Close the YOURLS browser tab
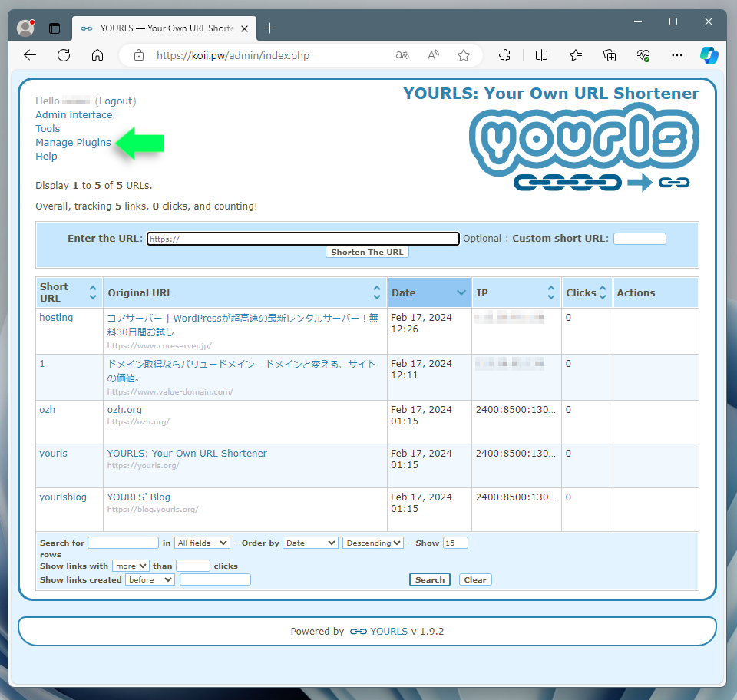Screen dimensions: 737x700 [244, 28]
